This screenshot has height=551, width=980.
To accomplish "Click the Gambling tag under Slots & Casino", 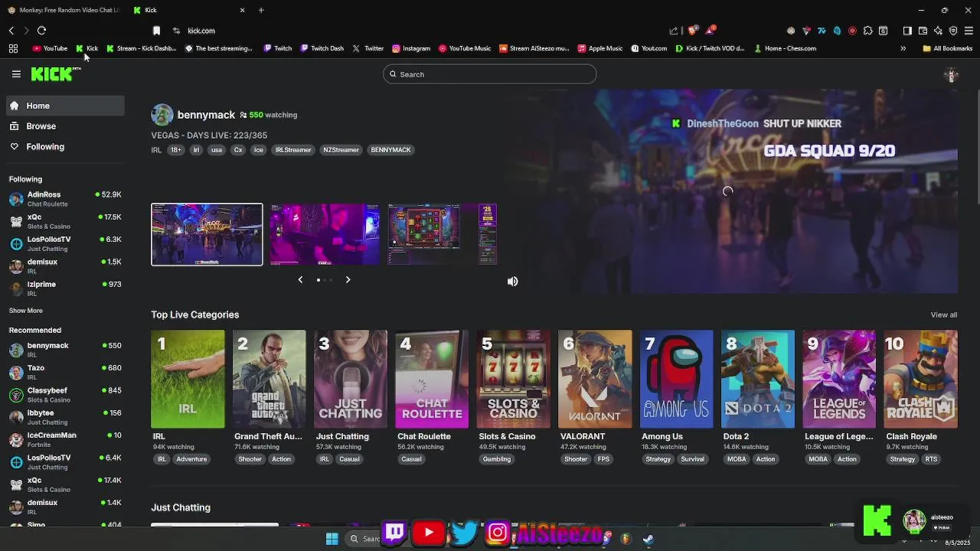I will [496, 459].
